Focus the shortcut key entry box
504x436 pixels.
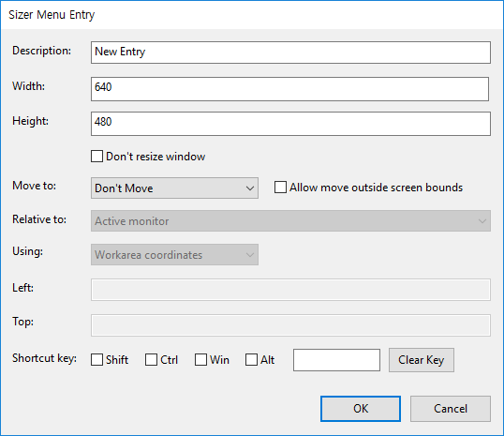click(x=336, y=360)
